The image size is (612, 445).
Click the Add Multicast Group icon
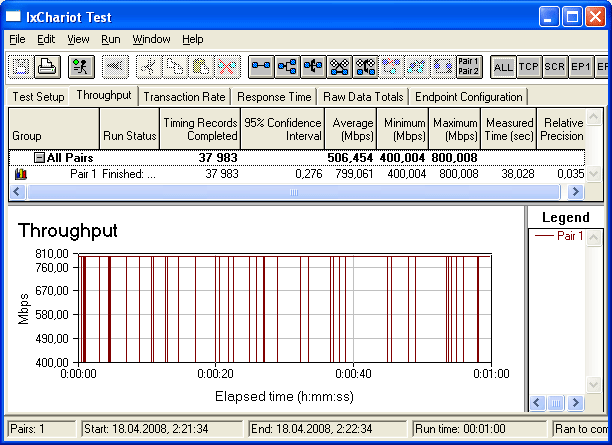point(287,67)
